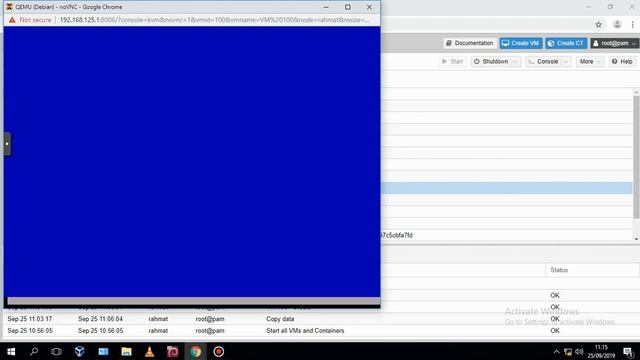
Task: Click the noVNC window address bar URL
Action: 214,20
